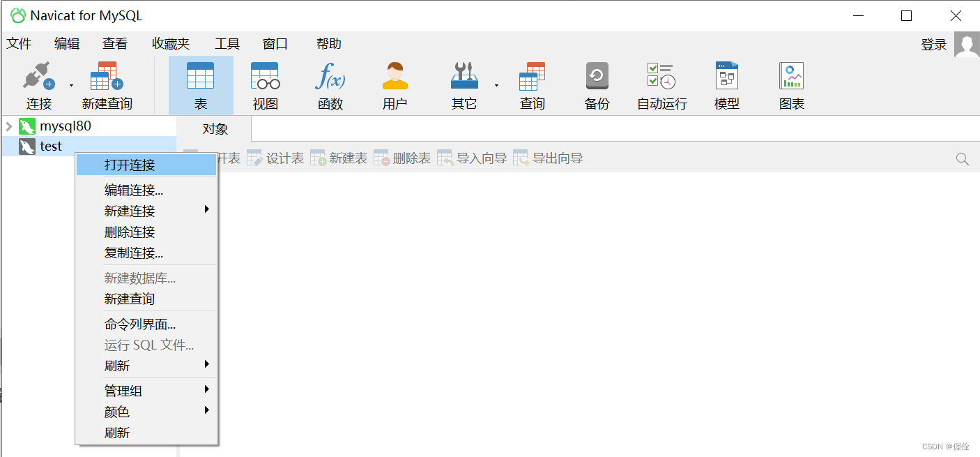The width and height of the screenshot is (980, 457).
Task: Click 导出向导 (Export Wizard) button
Action: (x=548, y=158)
